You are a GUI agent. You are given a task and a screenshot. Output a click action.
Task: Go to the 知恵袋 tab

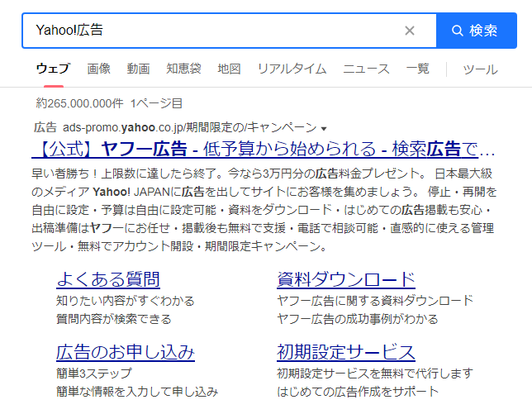[183, 69]
